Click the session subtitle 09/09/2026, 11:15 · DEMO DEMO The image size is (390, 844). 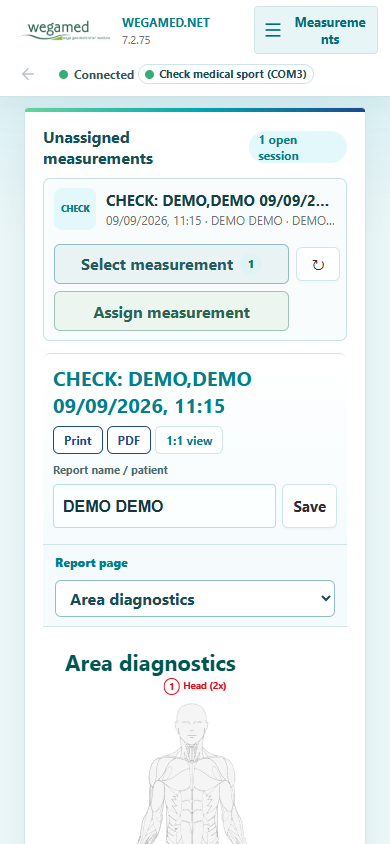pyautogui.click(x=221, y=221)
